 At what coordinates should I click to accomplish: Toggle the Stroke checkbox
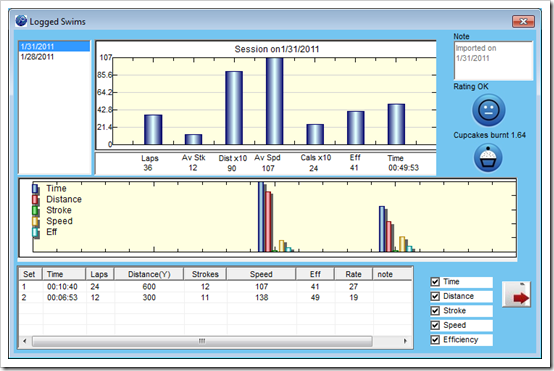click(435, 311)
